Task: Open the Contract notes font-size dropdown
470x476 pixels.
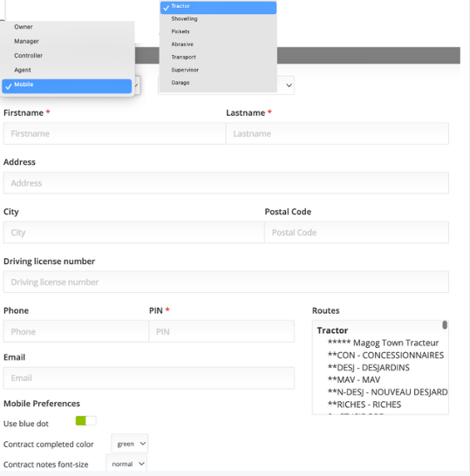Action: [x=126, y=464]
